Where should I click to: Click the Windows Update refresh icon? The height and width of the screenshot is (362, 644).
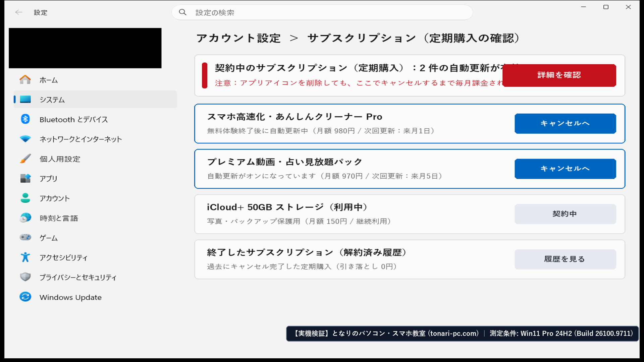[x=25, y=297]
